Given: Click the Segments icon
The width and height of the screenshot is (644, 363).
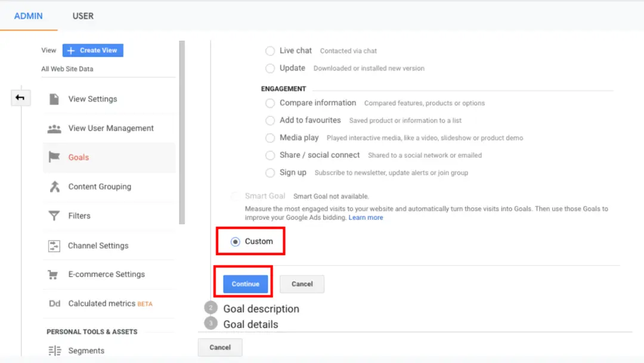Looking at the screenshot, I should coord(55,350).
